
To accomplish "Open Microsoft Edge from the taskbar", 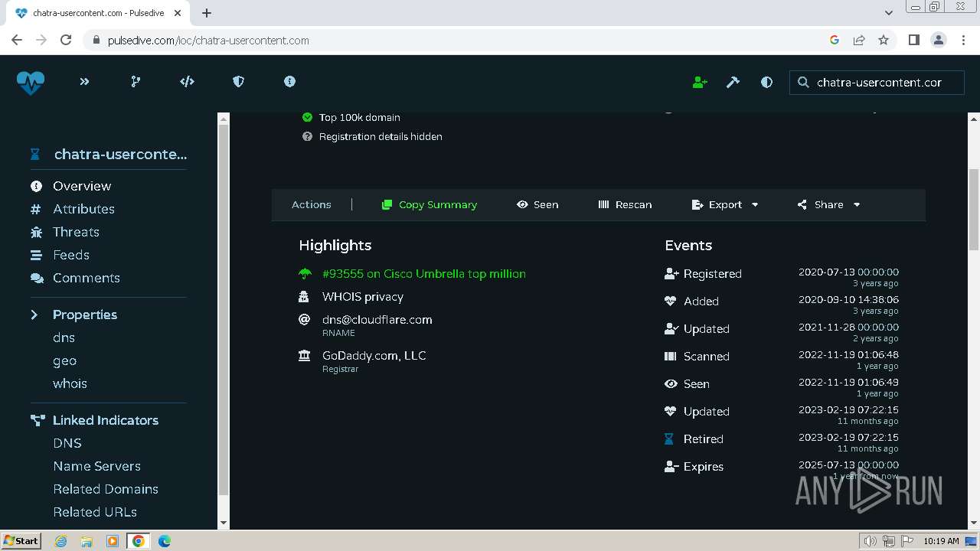I will click(x=164, y=541).
